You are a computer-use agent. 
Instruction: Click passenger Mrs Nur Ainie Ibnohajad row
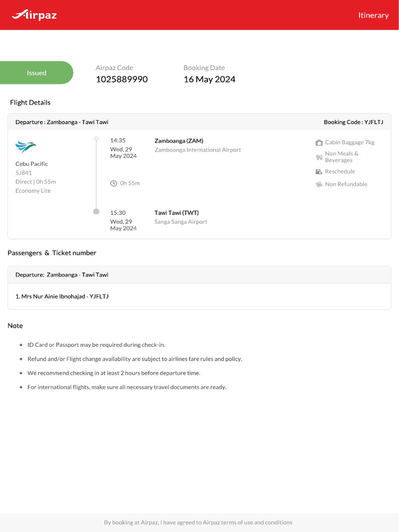(x=199, y=296)
